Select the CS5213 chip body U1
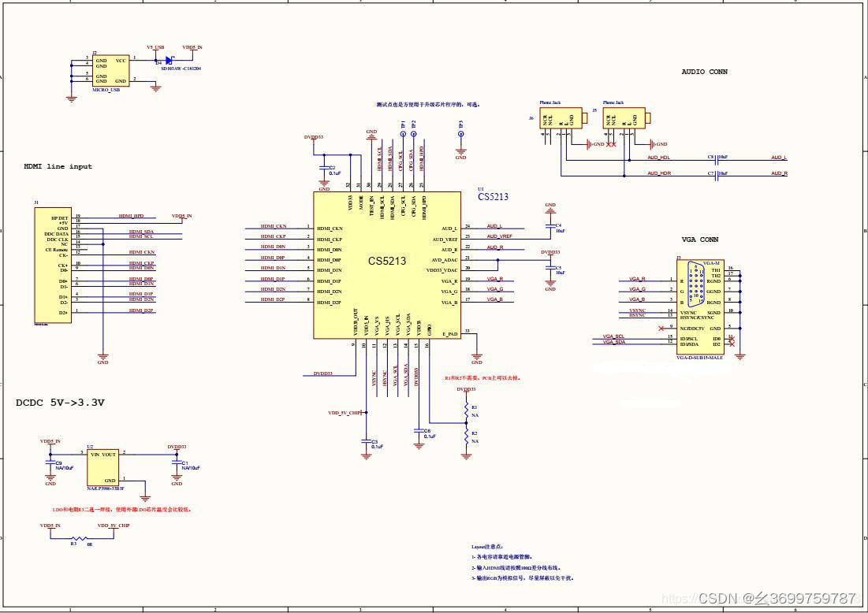 (387, 265)
